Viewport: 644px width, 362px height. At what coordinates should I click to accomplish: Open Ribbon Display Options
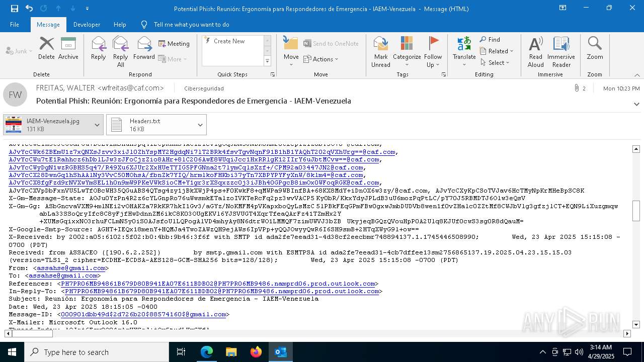click(x=562, y=8)
